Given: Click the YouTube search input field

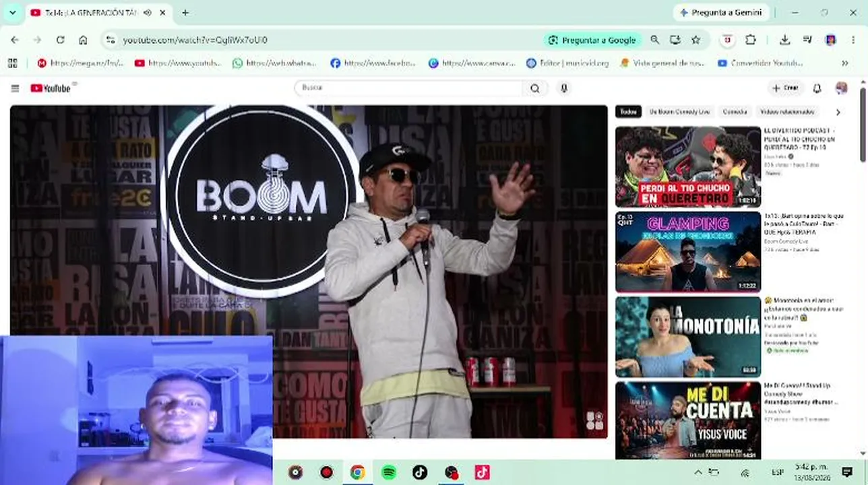Looking at the screenshot, I should pyautogui.click(x=409, y=88).
